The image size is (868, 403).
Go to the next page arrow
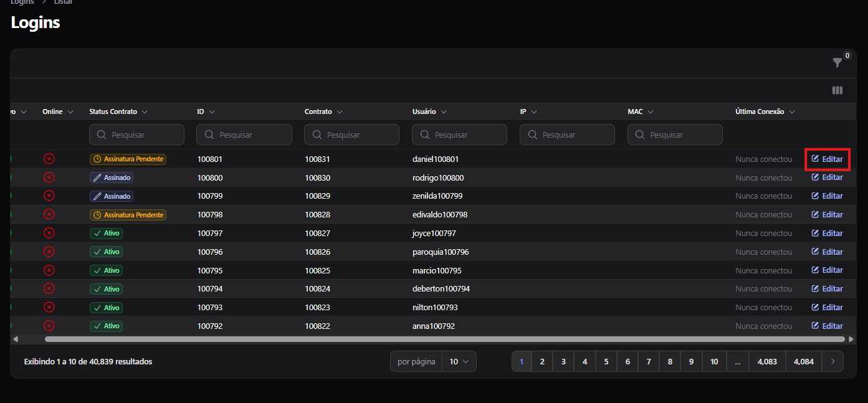click(833, 361)
